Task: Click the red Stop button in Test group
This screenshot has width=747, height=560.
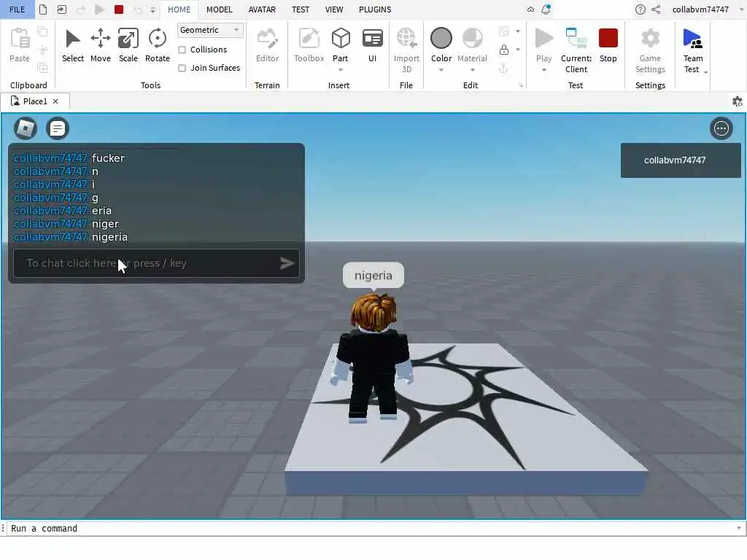Action: (608, 39)
